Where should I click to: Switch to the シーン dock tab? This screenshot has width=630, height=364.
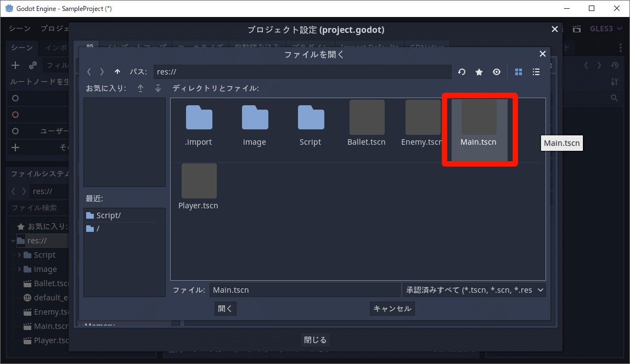[x=22, y=48]
